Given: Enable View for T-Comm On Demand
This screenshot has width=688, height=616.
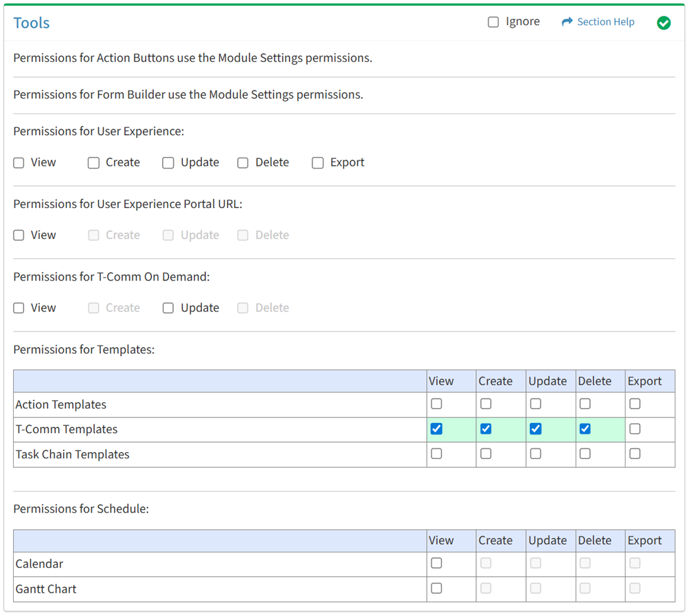Looking at the screenshot, I should [19, 308].
